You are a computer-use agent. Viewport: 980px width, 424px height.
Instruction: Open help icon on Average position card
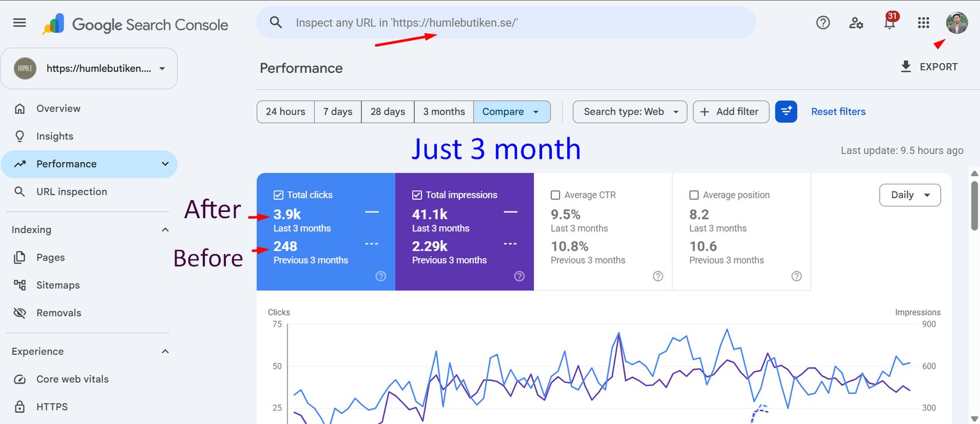(796, 276)
